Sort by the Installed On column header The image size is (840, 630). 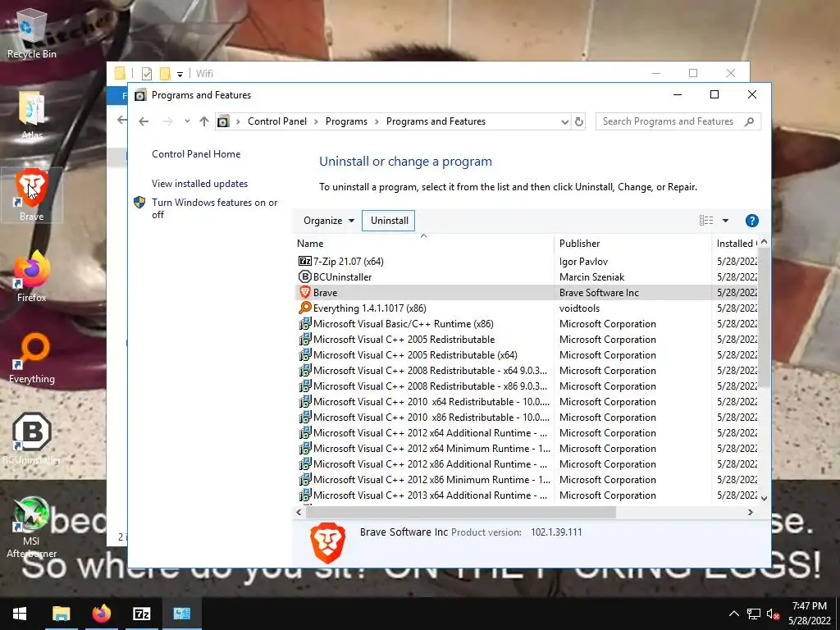tap(736, 243)
